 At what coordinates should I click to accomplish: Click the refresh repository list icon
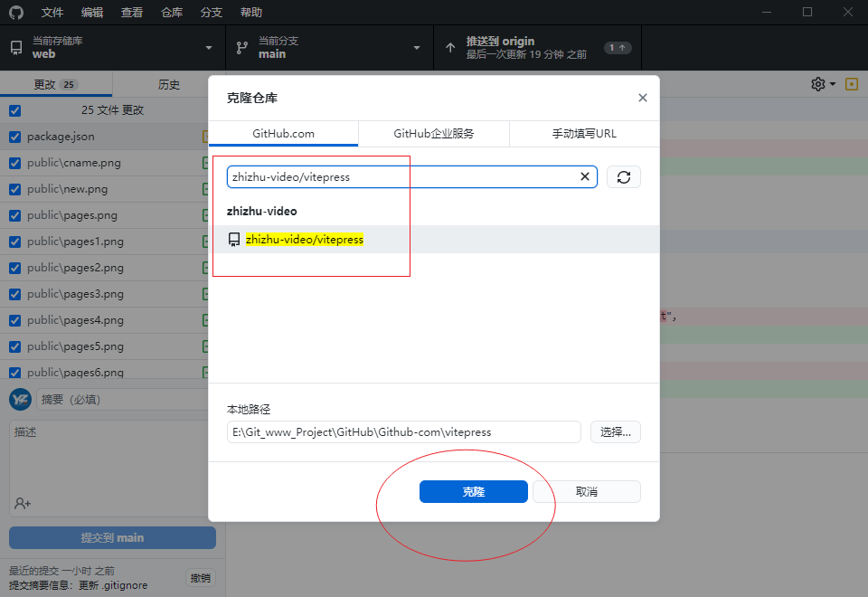pyautogui.click(x=624, y=177)
